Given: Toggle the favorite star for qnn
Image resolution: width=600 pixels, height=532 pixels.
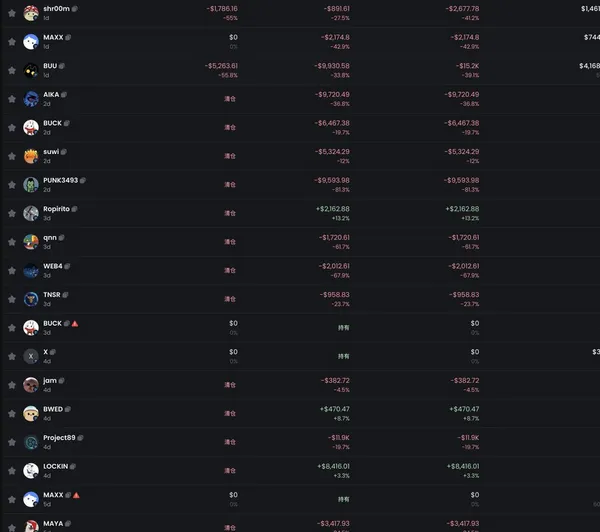Looking at the screenshot, I should point(11,243).
